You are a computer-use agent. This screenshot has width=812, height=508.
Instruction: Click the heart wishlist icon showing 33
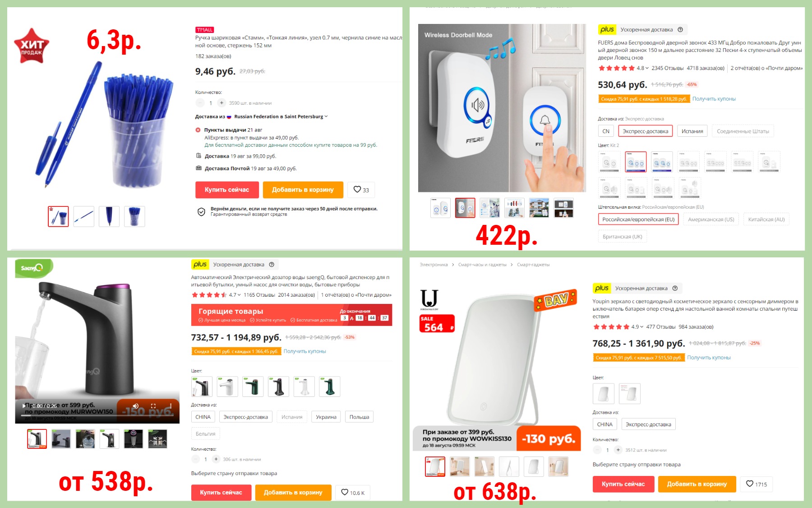coord(361,190)
